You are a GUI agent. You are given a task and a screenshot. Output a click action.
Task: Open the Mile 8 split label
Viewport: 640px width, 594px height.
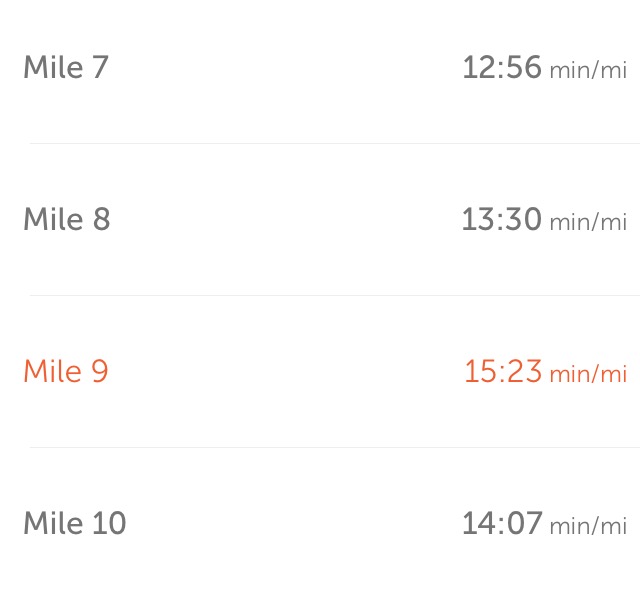click(x=67, y=219)
